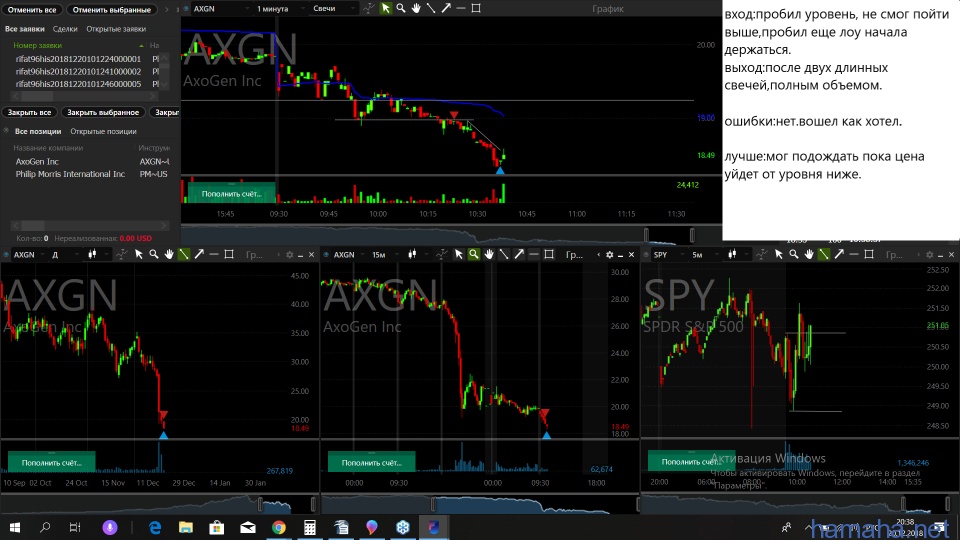Open the settings gear on the 15м AXGN chart
Screen dimensions: 960x540
point(608,255)
